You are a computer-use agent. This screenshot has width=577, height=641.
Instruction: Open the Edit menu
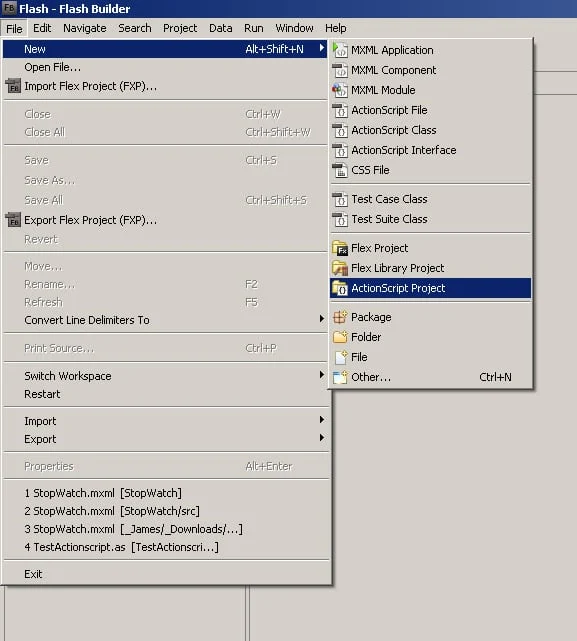click(x=42, y=28)
